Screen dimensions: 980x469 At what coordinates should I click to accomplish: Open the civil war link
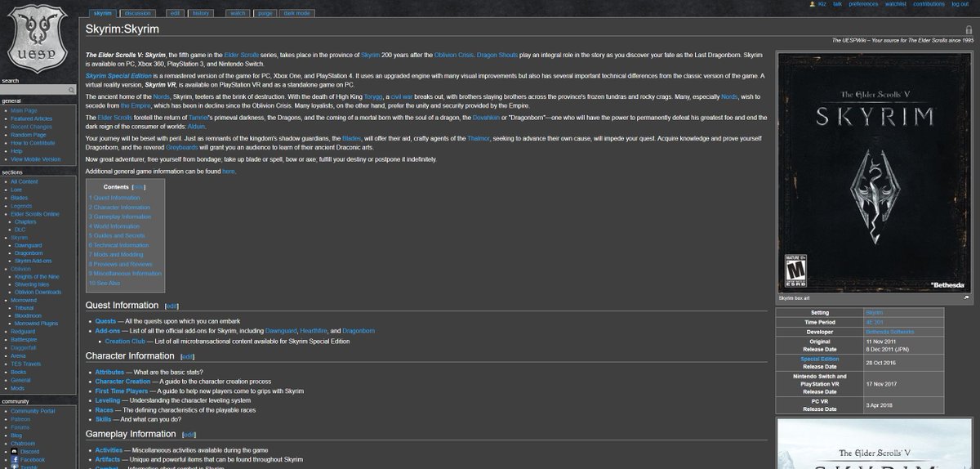402,96
